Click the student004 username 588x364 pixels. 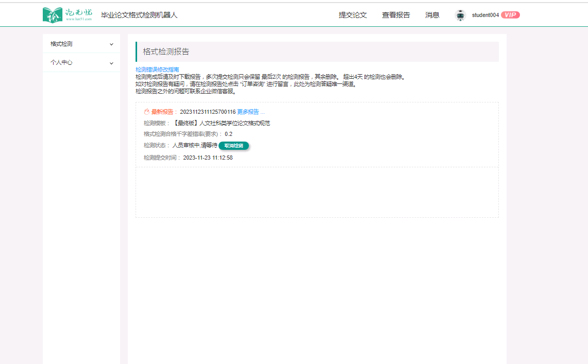click(x=485, y=15)
